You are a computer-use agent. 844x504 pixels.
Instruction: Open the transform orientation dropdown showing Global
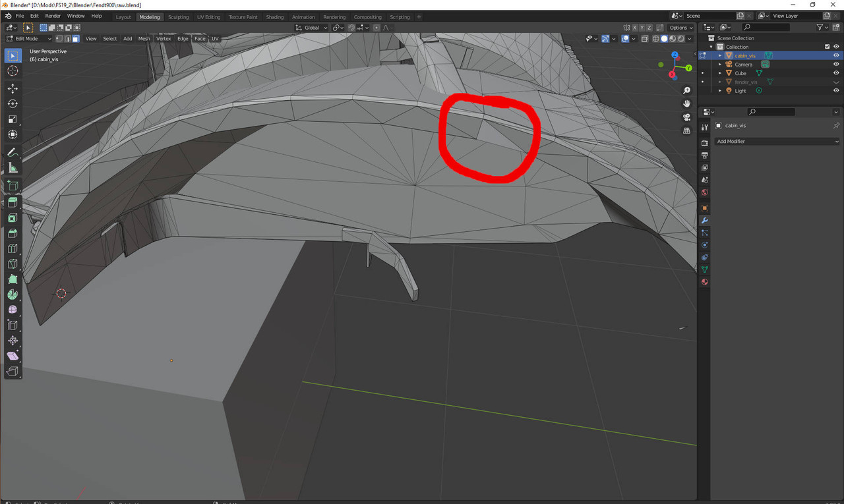[311, 27]
